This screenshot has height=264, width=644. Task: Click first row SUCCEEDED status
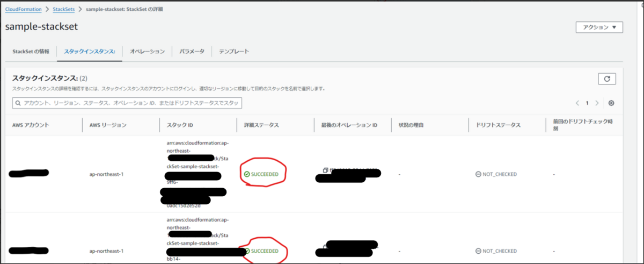(261, 174)
